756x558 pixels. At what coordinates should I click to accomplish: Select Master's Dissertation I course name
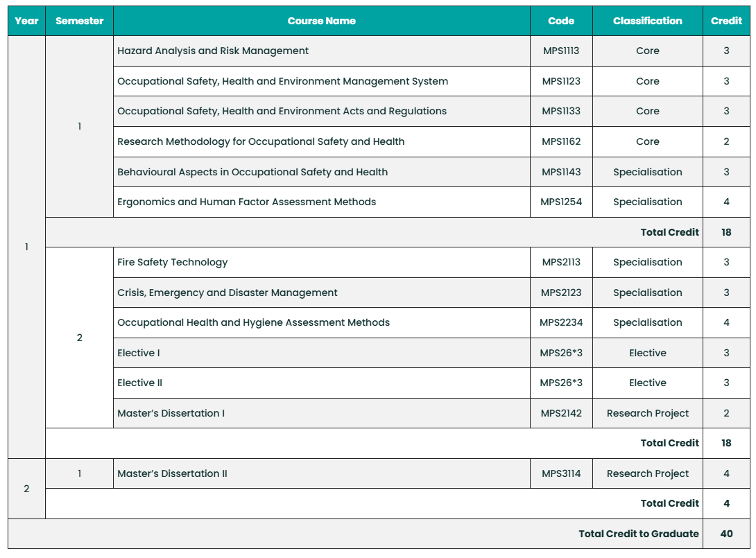pyautogui.click(x=171, y=413)
